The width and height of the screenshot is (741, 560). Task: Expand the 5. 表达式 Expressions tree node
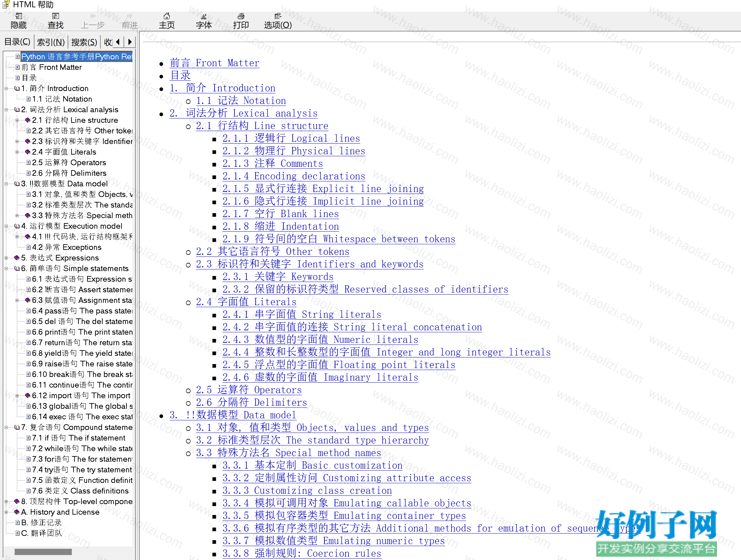pos(6,258)
